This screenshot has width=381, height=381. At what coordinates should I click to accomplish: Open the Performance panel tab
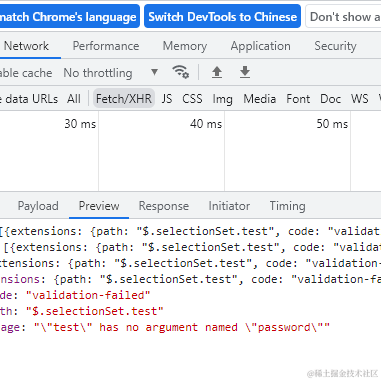coord(106,46)
